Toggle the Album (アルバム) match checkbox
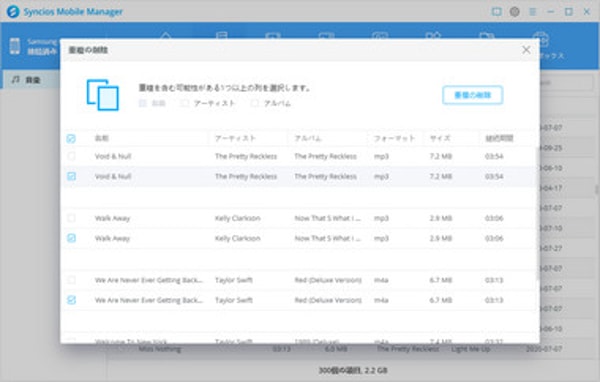Image resolution: width=600 pixels, height=382 pixels. 254,103
